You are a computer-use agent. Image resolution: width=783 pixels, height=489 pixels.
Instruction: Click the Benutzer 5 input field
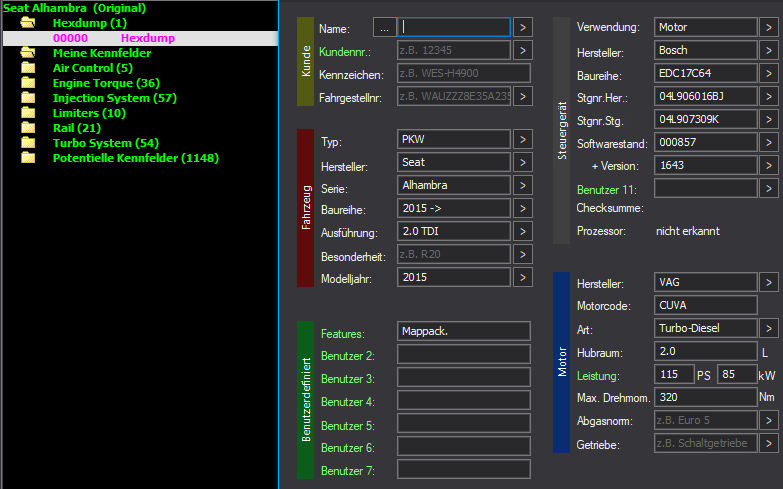click(464, 423)
